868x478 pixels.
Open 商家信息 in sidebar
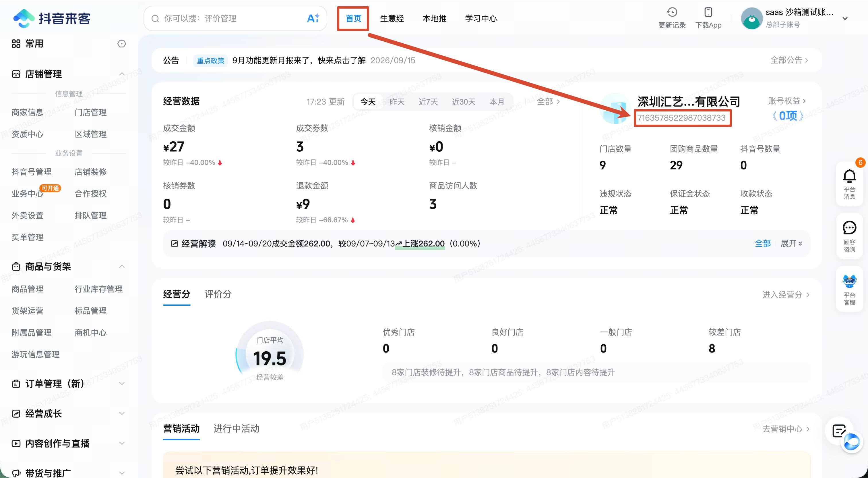[28, 112]
